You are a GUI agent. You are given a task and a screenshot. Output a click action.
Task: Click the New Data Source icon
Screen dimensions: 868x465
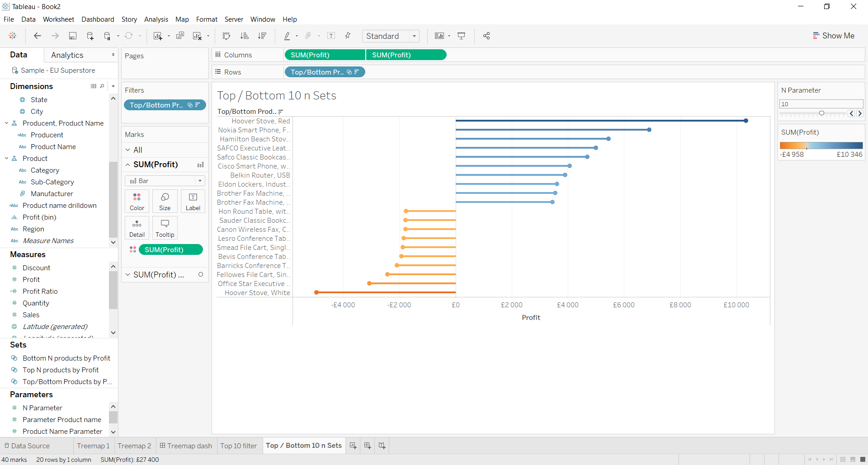tap(90, 36)
